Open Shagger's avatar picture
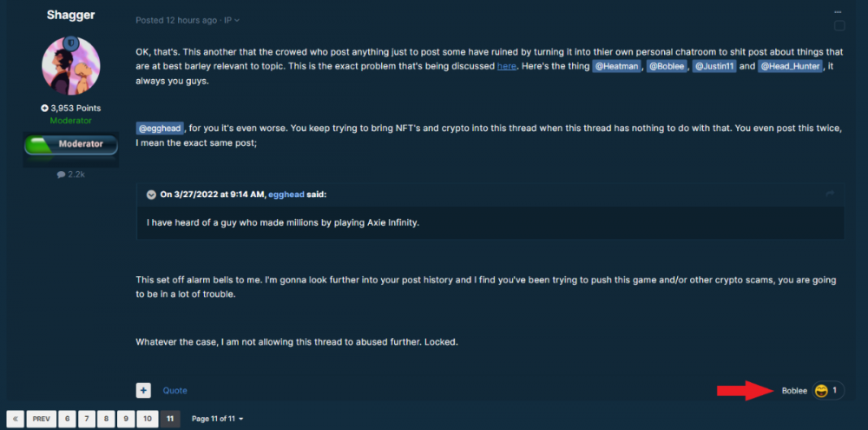The image size is (868, 430). tap(71, 66)
